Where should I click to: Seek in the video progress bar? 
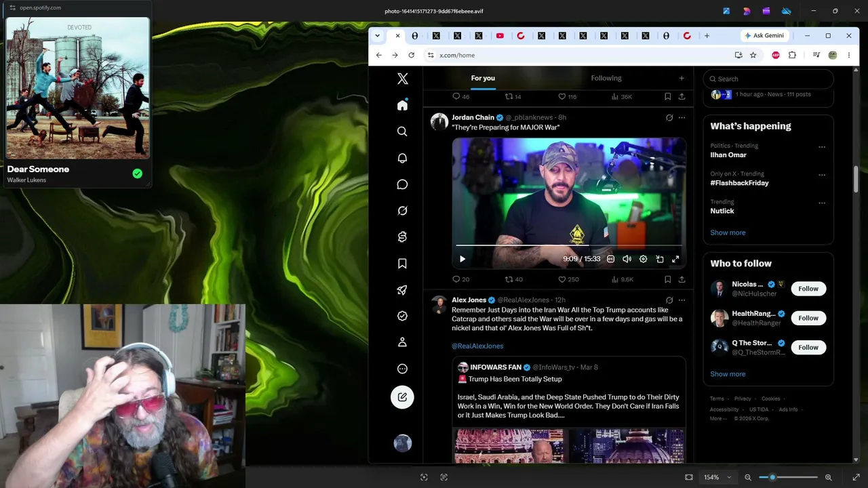(569, 245)
